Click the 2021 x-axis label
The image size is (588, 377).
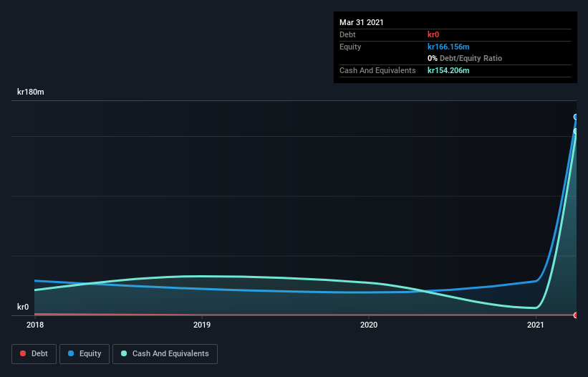536,325
